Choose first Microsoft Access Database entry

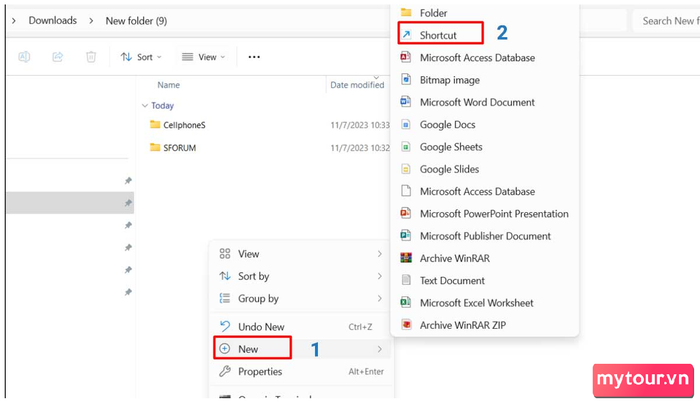[485, 58]
